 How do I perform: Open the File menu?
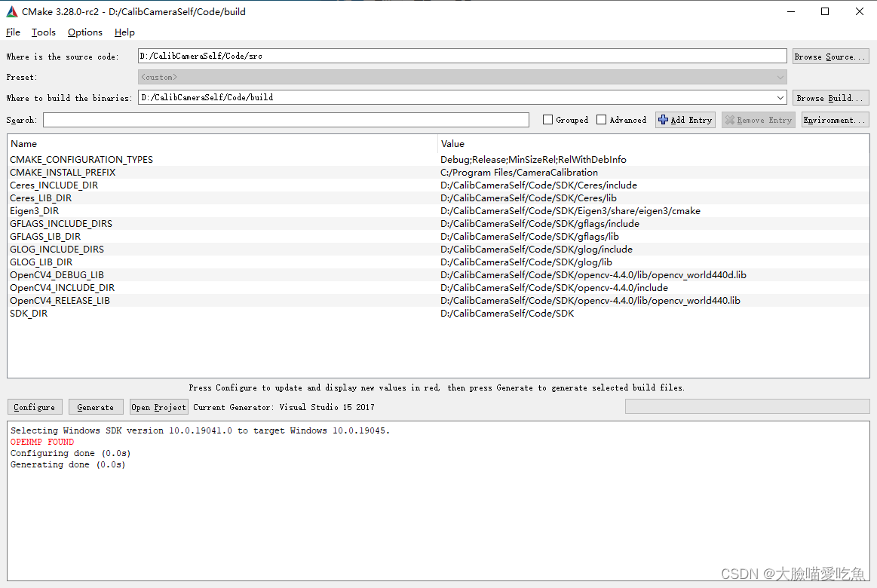tap(13, 32)
